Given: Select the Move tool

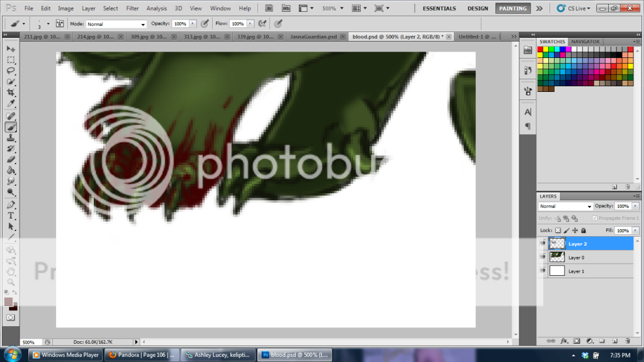Looking at the screenshot, I should click(11, 49).
